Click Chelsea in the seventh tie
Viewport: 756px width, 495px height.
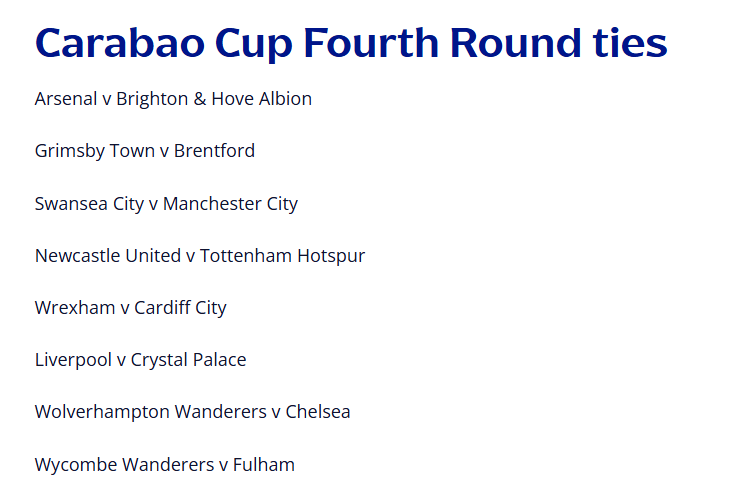[x=318, y=412]
